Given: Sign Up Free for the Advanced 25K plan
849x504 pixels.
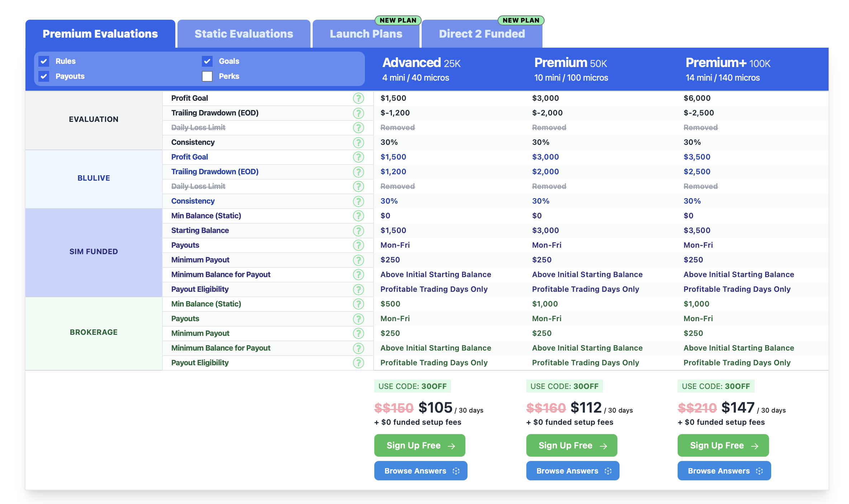Looking at the screenshot, I should [419, 445].
